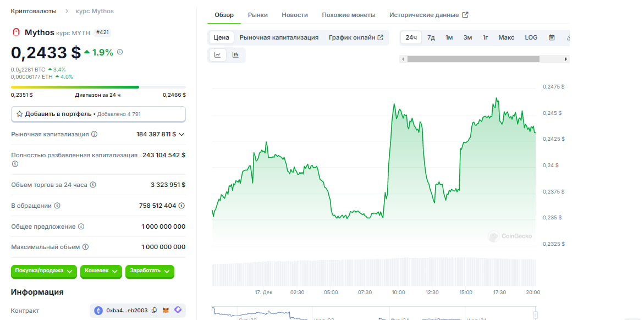Open info icon for Полностью разбавленная капитализация
Screen dimensions: 644x320
[x=15, y=164]
